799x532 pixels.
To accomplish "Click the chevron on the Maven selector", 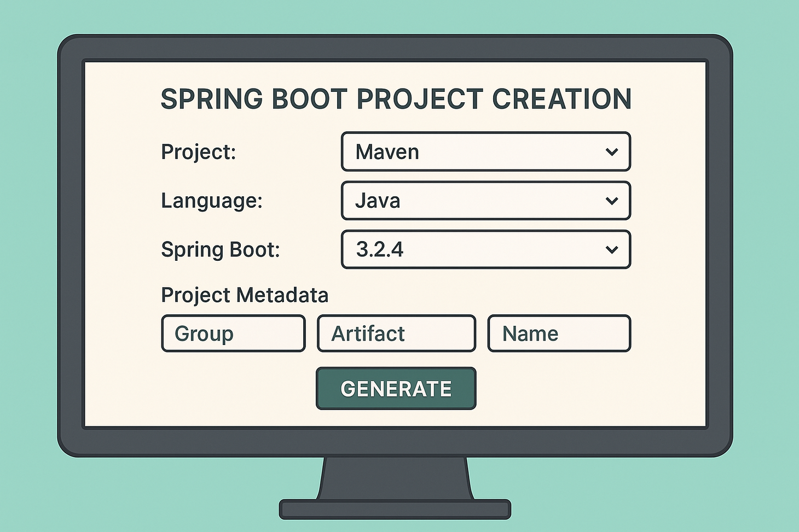I will 611,152.
